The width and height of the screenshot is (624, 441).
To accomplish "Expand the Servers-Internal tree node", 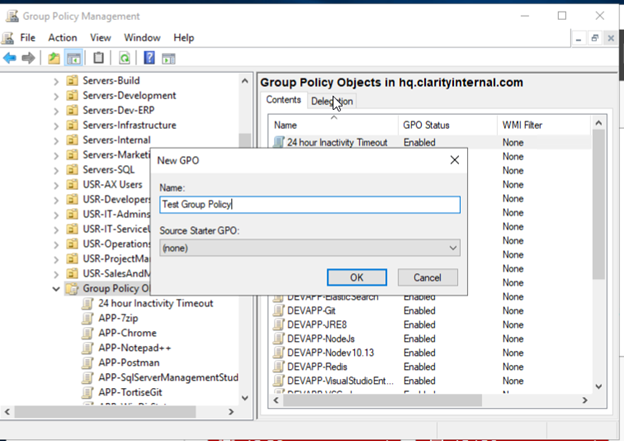I will [x=56, y=141].
